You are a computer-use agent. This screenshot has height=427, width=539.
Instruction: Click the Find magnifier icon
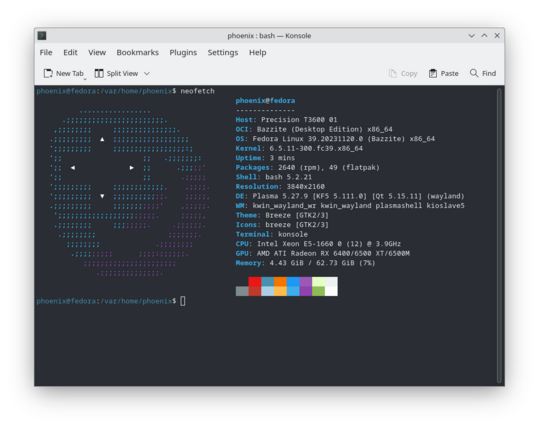point(474,73)
